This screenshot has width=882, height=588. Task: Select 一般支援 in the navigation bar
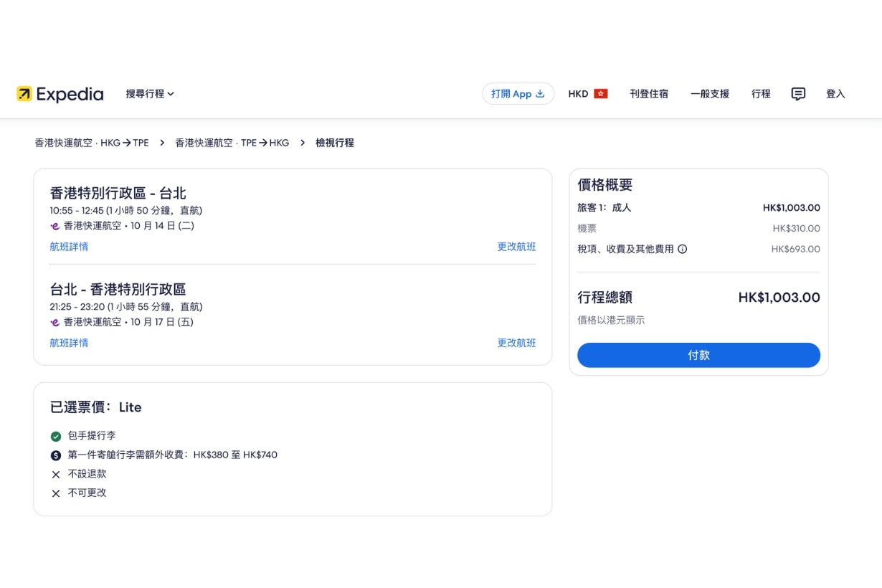(709, 93)
